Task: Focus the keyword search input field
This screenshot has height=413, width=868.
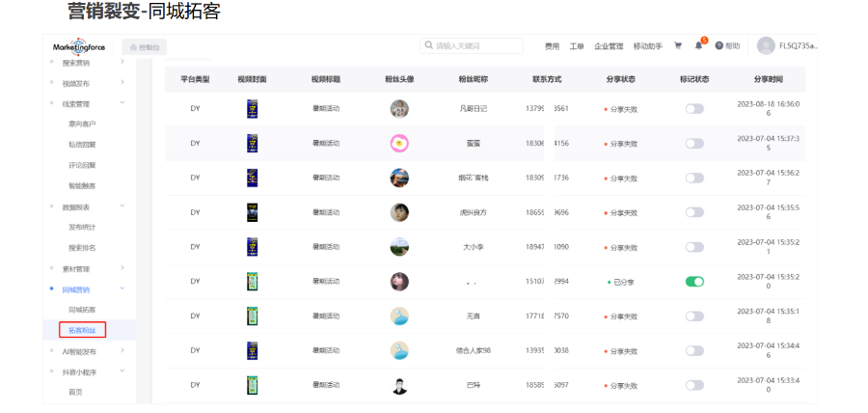Action: point(471,45)
